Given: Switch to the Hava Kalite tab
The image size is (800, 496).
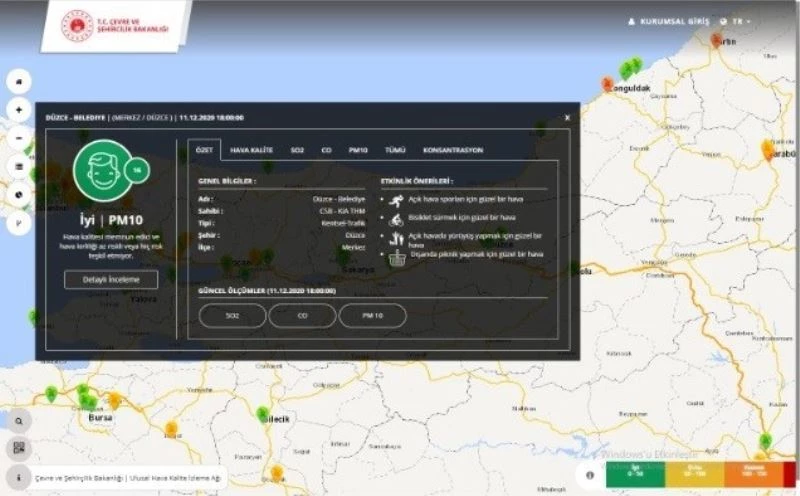Looking at the screenshot, I should (251, 150).
